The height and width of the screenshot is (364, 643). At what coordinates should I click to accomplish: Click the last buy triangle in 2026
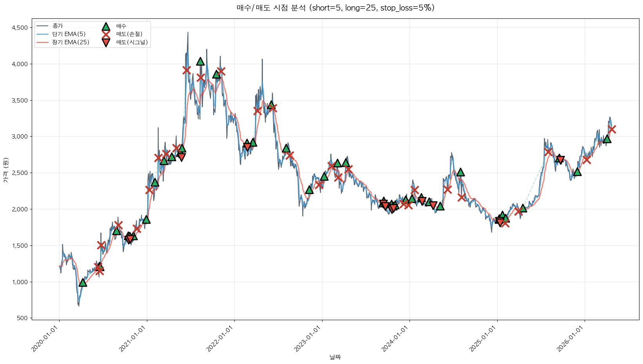(607, 139)
